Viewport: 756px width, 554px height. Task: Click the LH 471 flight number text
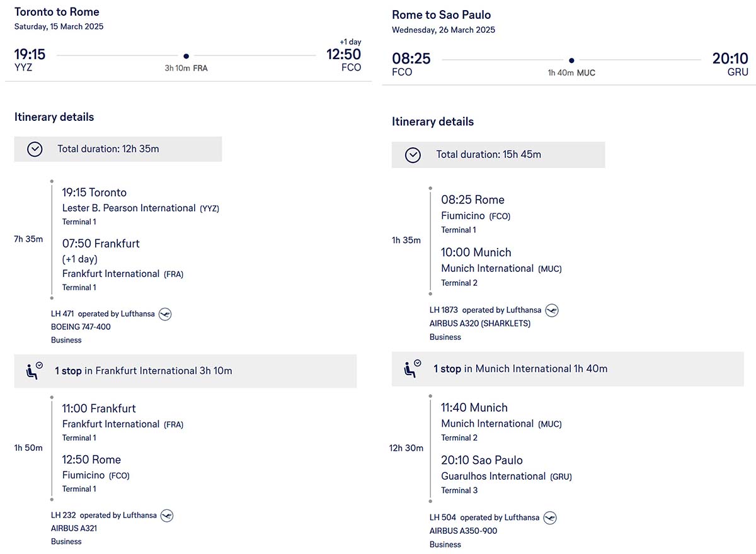coord(62,314)
